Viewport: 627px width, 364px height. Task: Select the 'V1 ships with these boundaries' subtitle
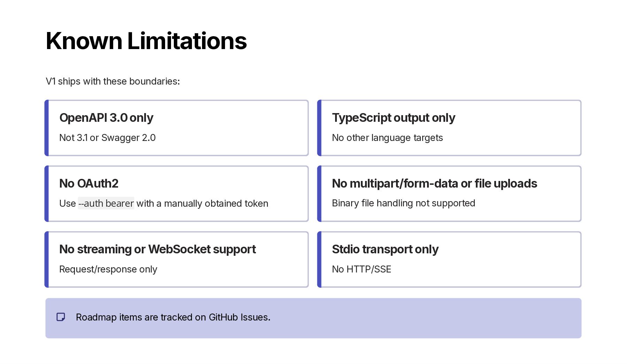[113, 81]
